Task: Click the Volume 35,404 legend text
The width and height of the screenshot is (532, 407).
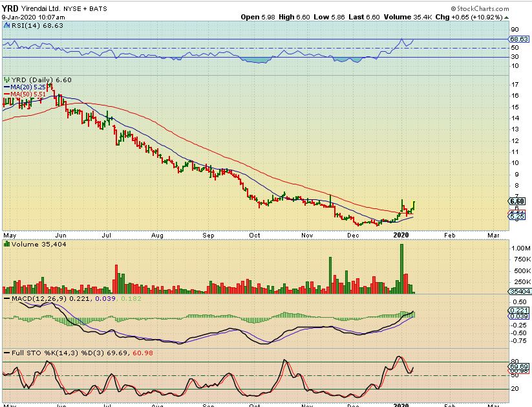Action: (x=39, y=245)
